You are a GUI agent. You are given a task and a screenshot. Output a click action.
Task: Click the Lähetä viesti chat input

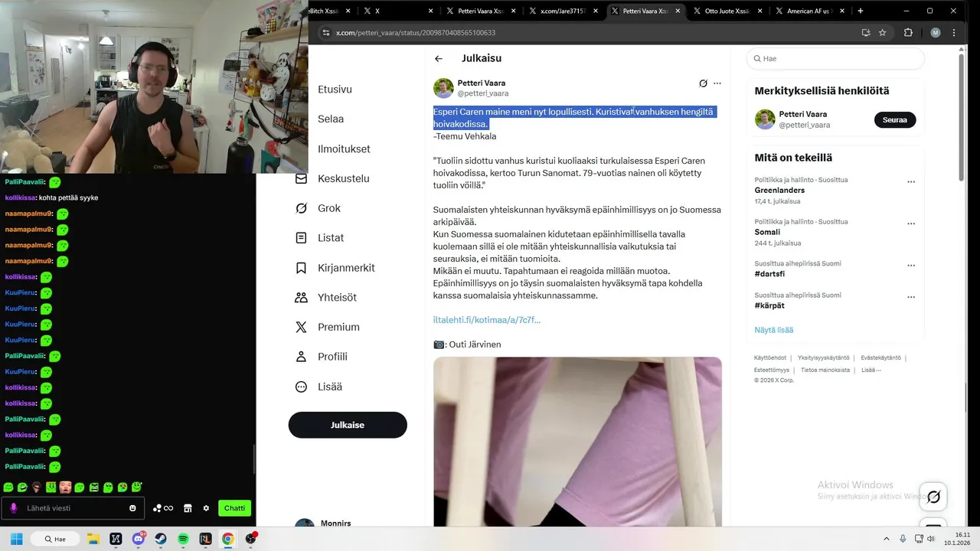tap(73, 508)
